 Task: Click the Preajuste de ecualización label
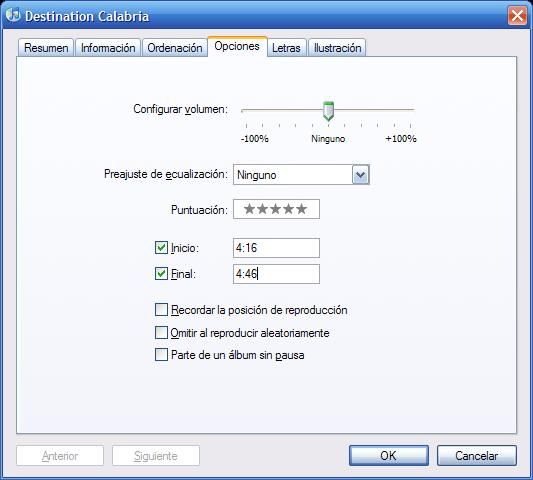pyautogui.click(x=166, y=174)
